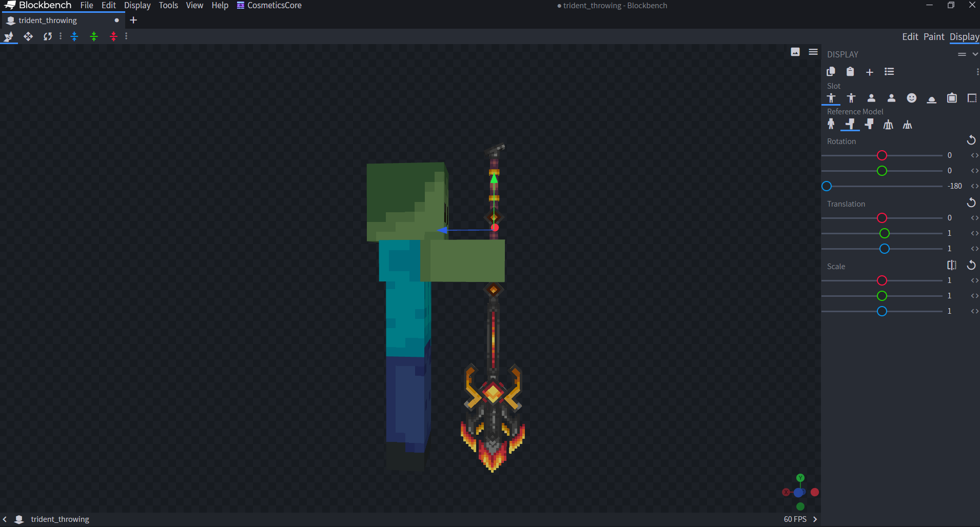Open the Edit menu in menu bar
The width and height of the screenshot is (980, 527).
coord(109,5)
